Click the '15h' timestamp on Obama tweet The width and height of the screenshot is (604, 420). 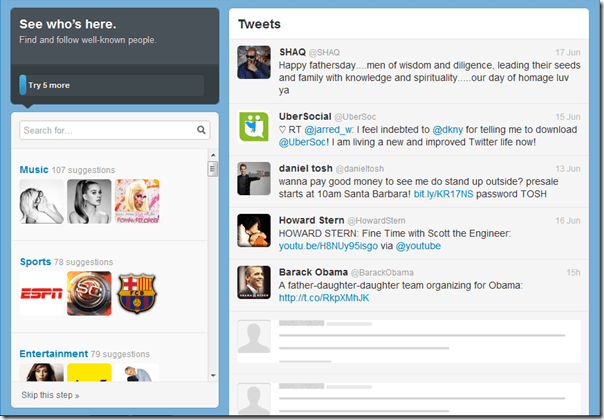[x=573, y=273]
